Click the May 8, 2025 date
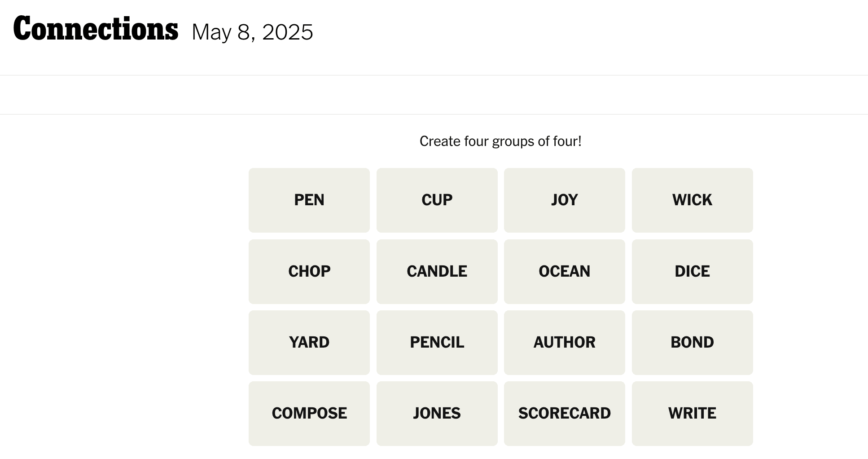The height and width of the screenshot is (459, 868). [x=252, y=32]
